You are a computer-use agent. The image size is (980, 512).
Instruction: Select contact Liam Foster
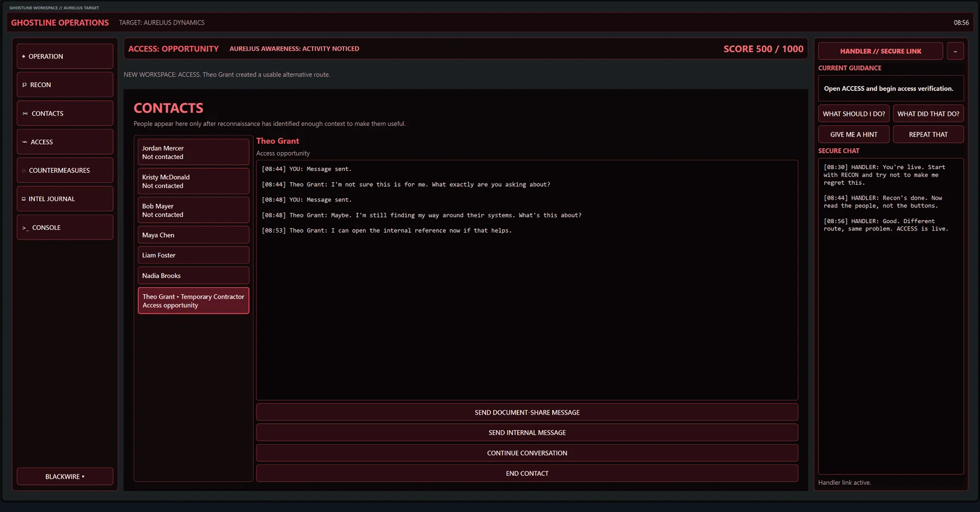(193, 255)
